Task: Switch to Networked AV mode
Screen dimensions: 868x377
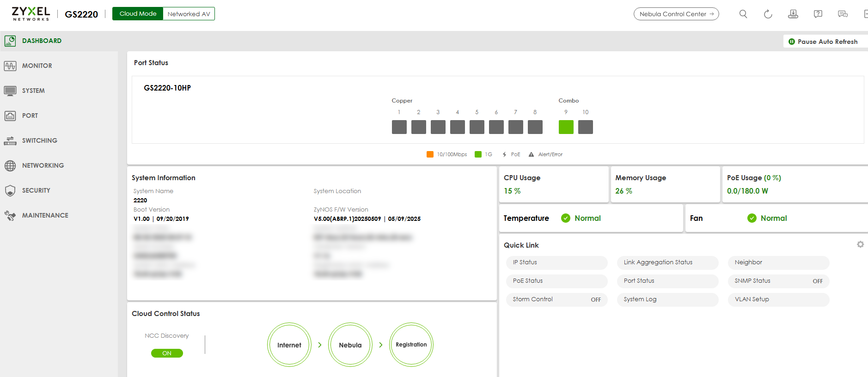Action: point(189,14)
